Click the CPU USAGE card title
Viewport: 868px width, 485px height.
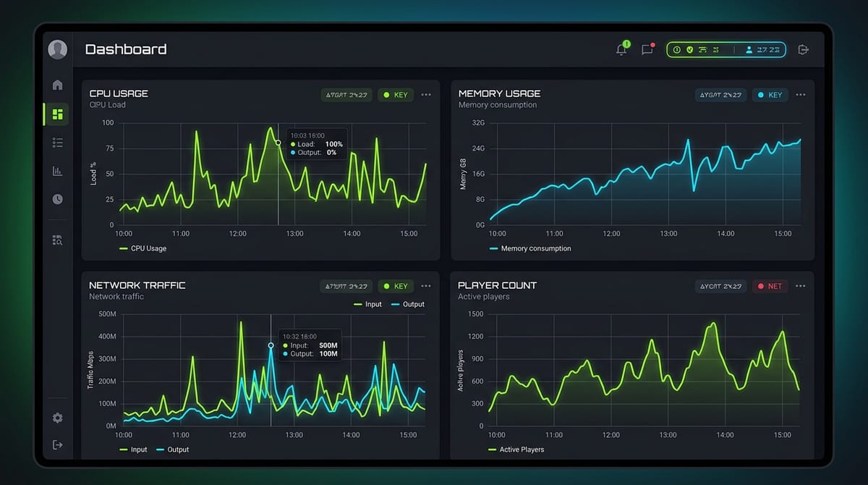click(x=119, y=93)
